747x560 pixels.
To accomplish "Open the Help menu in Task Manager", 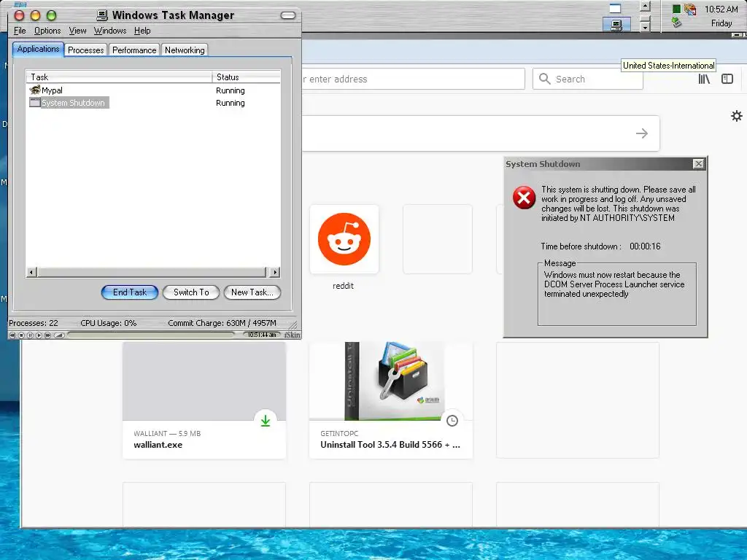I will (x=142, y=31).
